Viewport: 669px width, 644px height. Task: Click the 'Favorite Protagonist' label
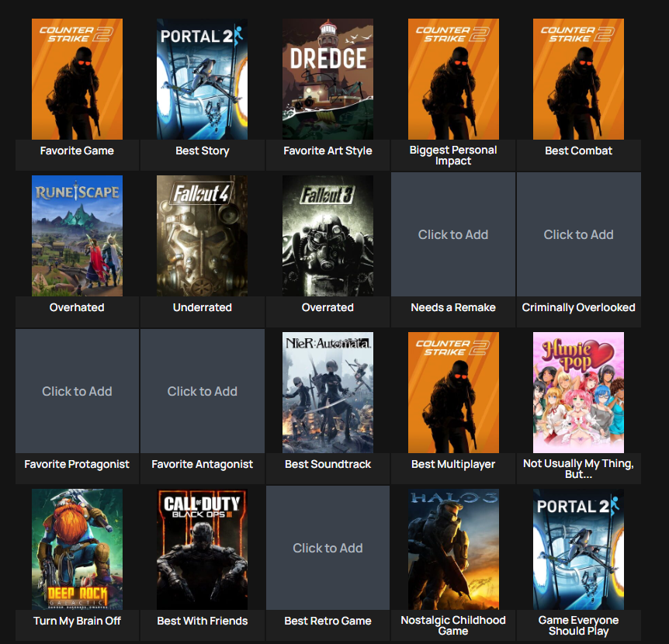click(78, 464)
